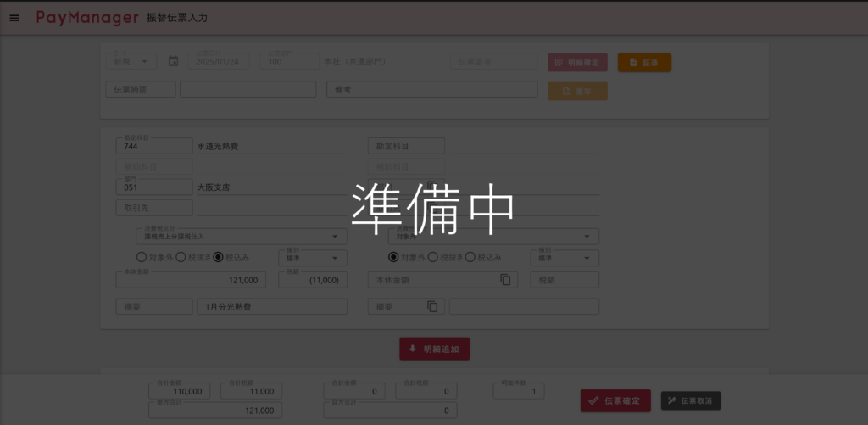This screenshot has width=868, height=425.
Task: Click the 備考 remarks field
Action: 431,89
